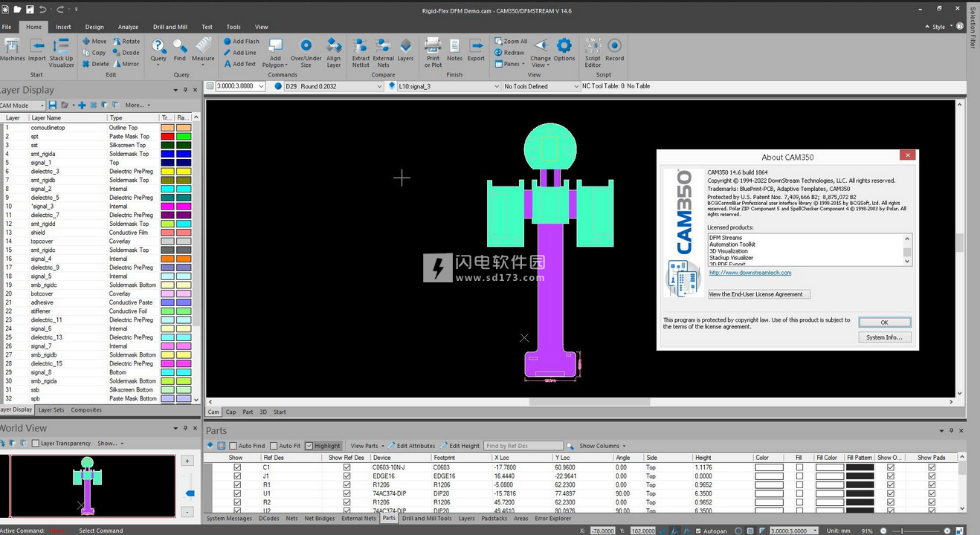Click the Add Text command

pyautogui.click(x=240, y=64)
